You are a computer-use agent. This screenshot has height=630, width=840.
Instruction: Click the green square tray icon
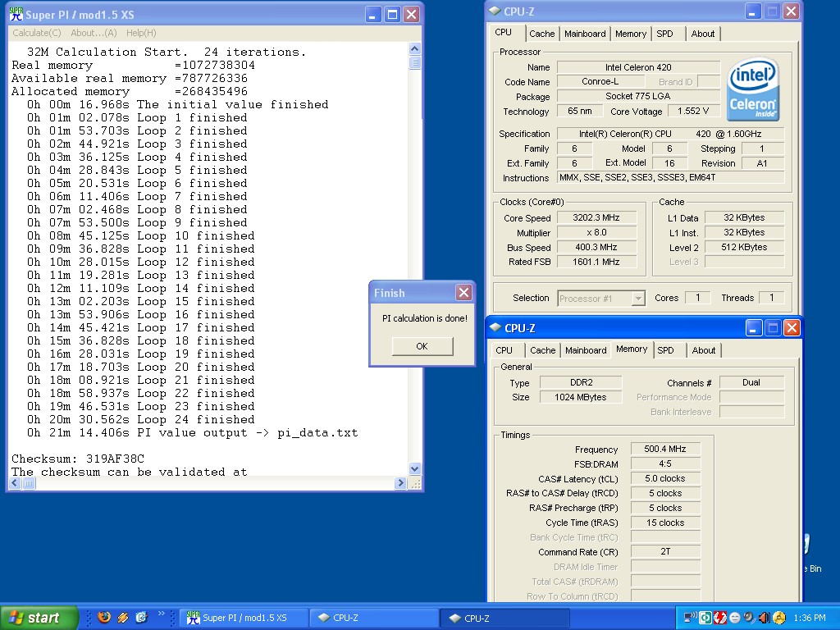tap(705, 618)
